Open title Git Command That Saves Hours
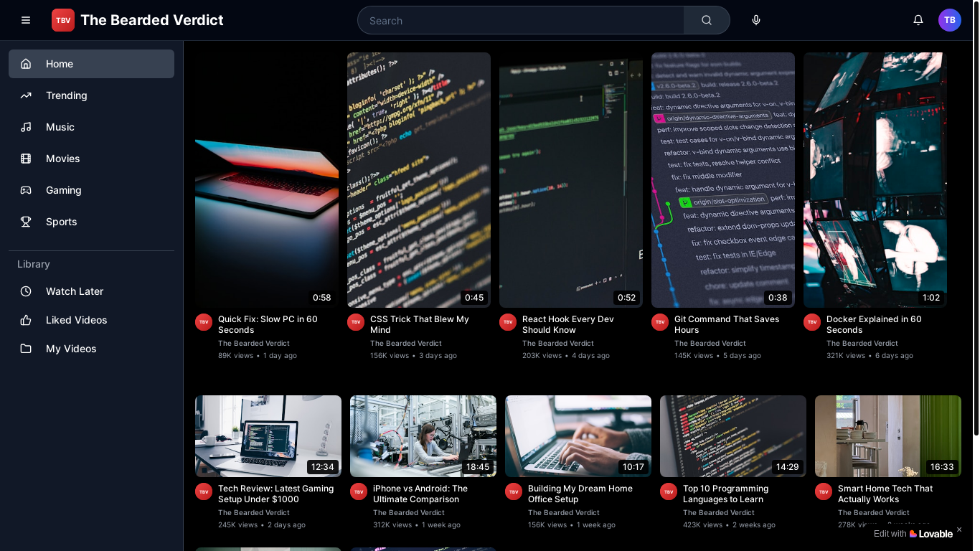 pos(727,324)
